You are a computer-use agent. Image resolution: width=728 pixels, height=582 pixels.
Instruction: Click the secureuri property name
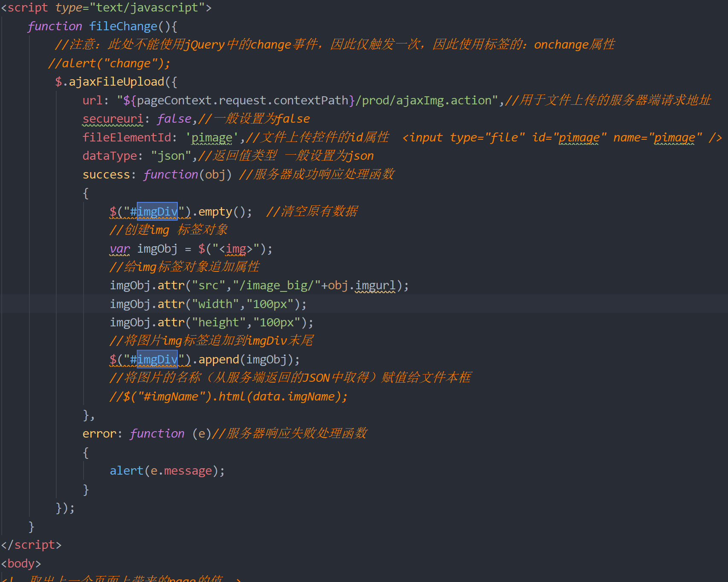pos(113,119)
